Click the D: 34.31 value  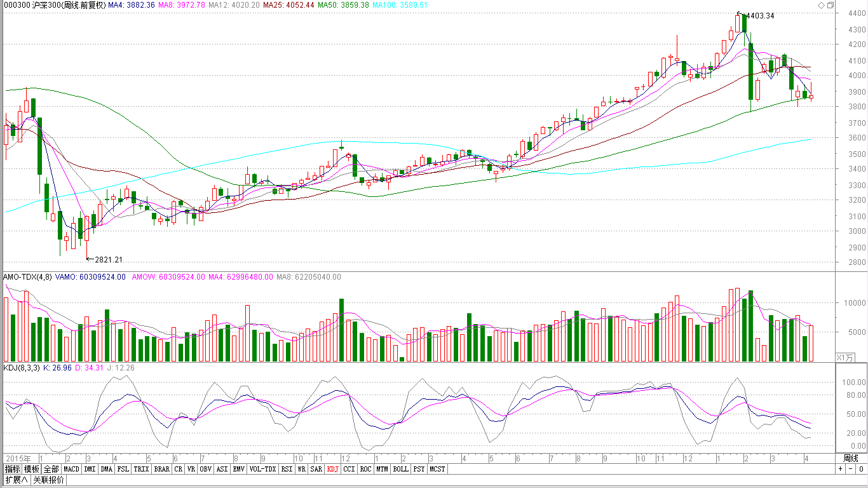tap(89, 368)
